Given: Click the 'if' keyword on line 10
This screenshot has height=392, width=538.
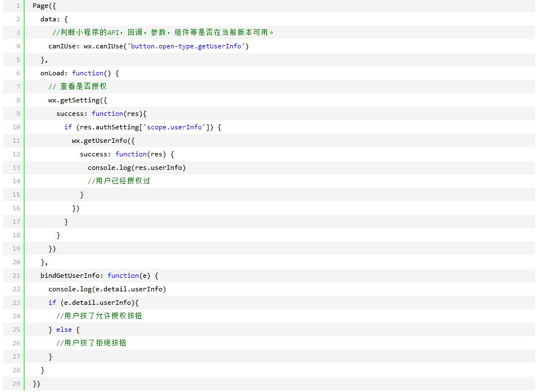Looking at the screenshot, I should pyautogui.click(x=68, y=127).
